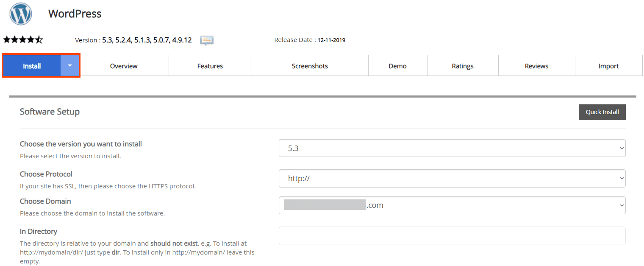Viewport: 644px width, 266px height.
Task: Click the WordPress title text
Action: click(x=75, y=14)
